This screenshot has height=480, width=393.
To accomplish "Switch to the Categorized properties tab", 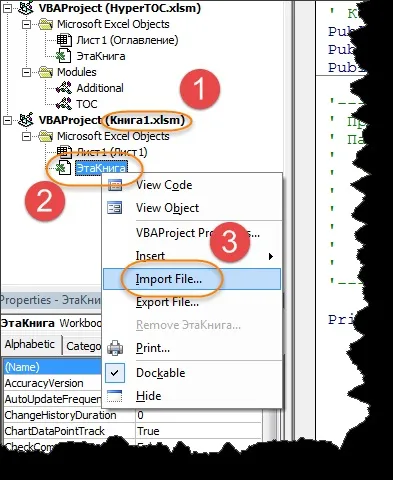I will click(82, 346).
